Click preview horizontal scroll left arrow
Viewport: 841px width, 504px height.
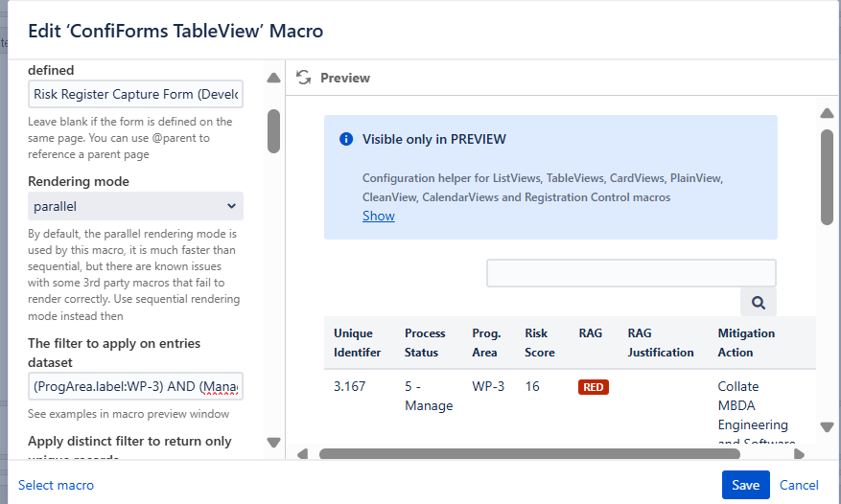click(x=302, y=454)
